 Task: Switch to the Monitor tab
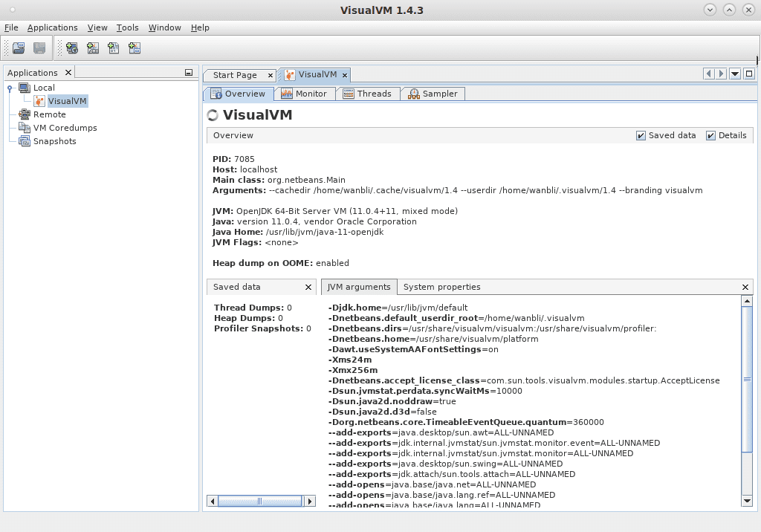305,94
